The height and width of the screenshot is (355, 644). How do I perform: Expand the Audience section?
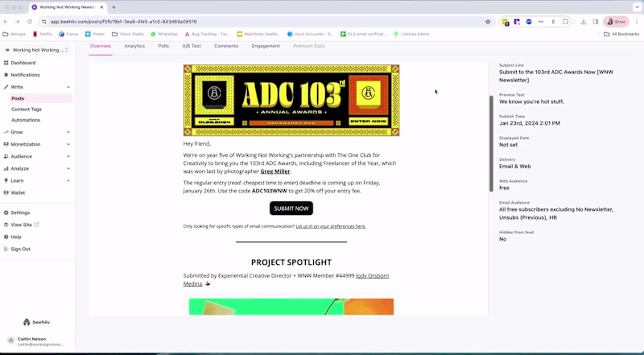click(68, 156)
